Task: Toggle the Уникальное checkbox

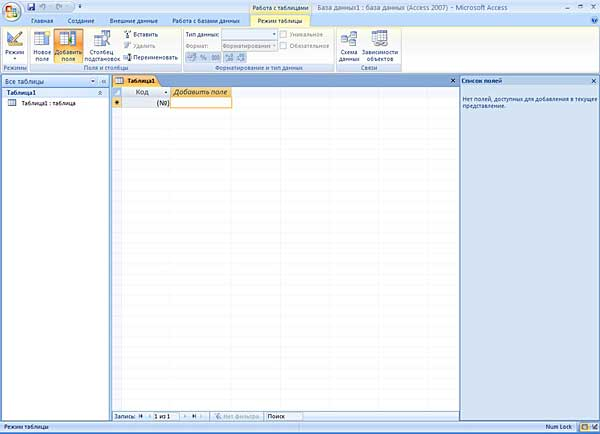Action: tap(283, 34)
